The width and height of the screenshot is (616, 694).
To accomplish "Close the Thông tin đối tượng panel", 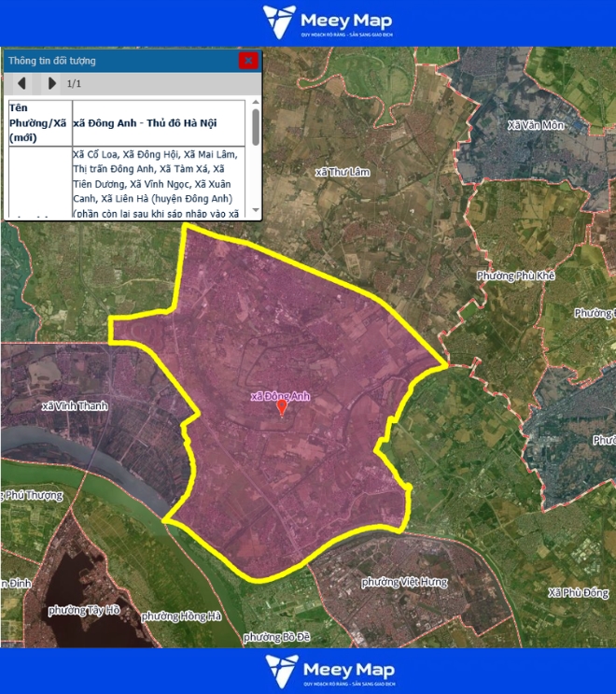I will point(248,61).
